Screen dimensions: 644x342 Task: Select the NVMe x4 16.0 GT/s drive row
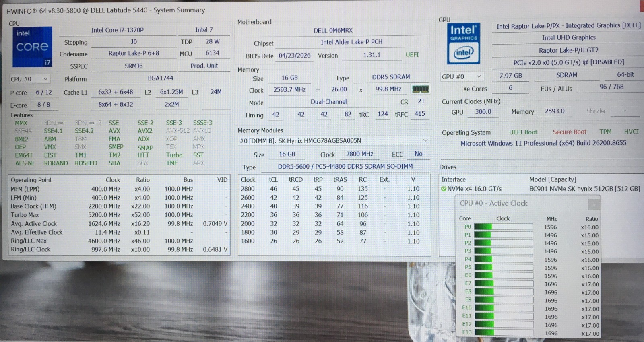point(541,189)
